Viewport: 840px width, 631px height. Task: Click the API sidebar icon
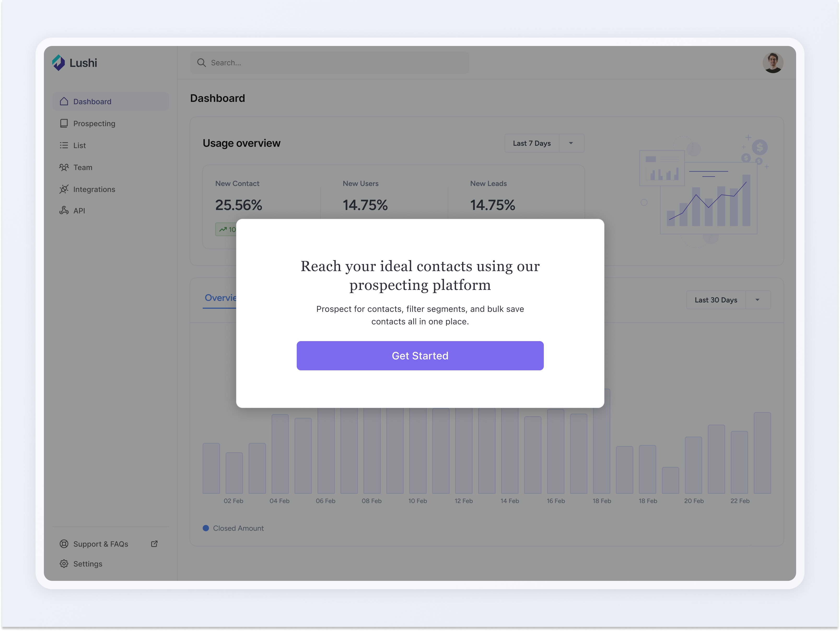64,210
